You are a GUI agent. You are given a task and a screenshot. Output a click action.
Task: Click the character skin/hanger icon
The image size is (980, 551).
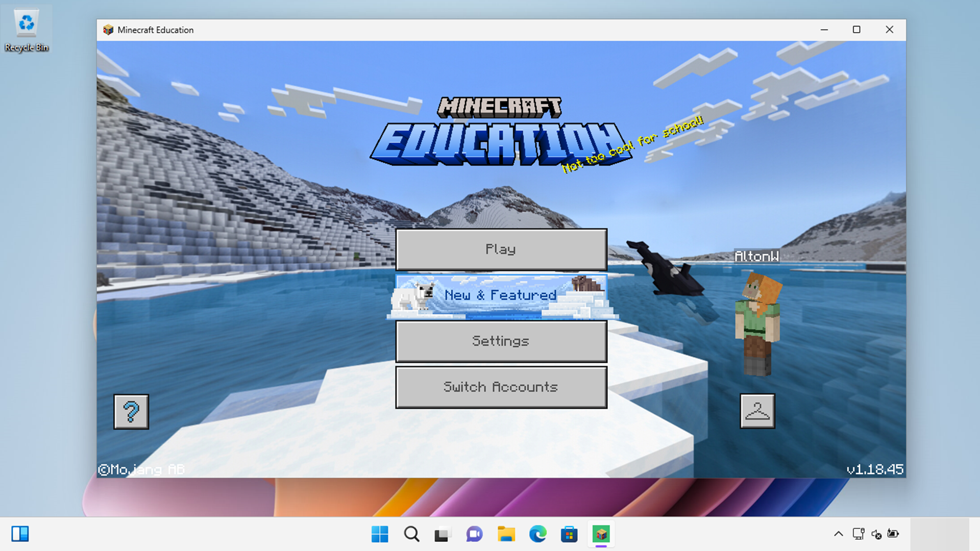[x=757, y=410]
